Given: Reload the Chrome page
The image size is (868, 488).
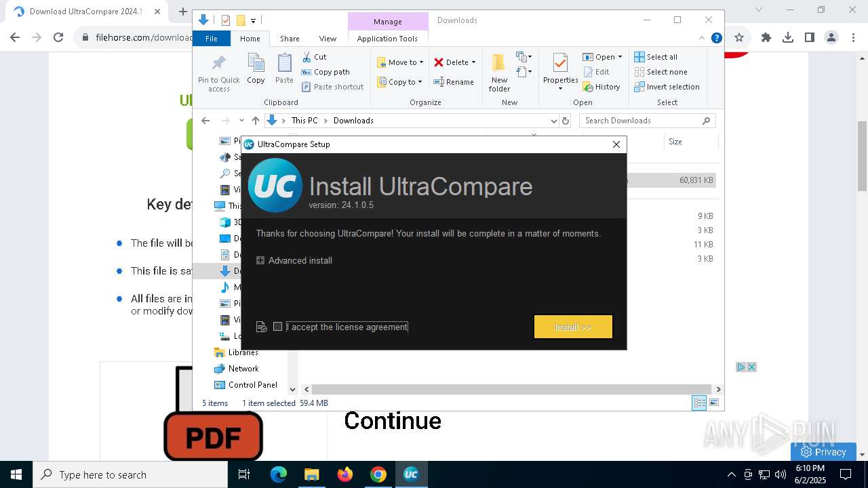Looking at the screenshot, I should (x=58, y=38).
